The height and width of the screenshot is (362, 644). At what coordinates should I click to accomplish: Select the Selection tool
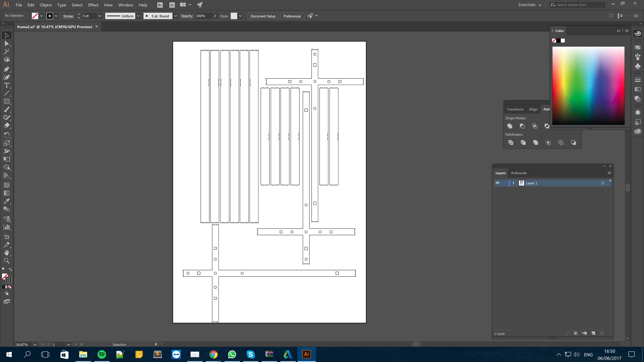point(7,35)
